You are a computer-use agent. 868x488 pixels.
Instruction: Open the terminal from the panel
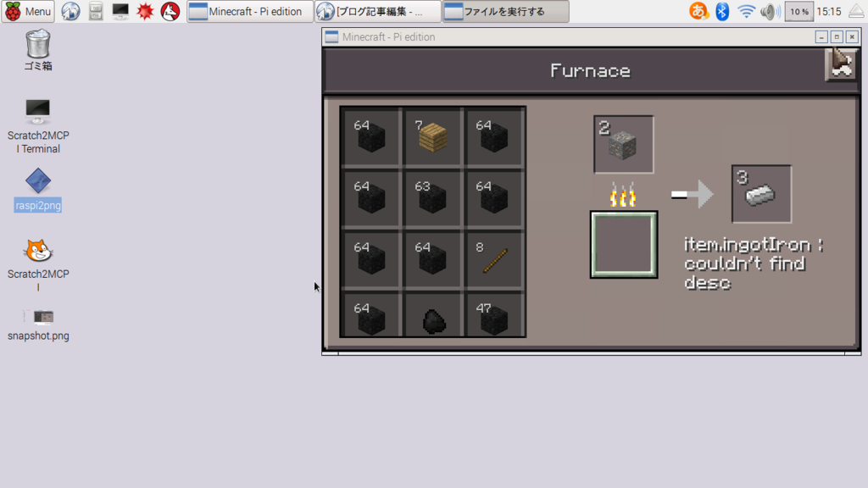coord(120,11)
